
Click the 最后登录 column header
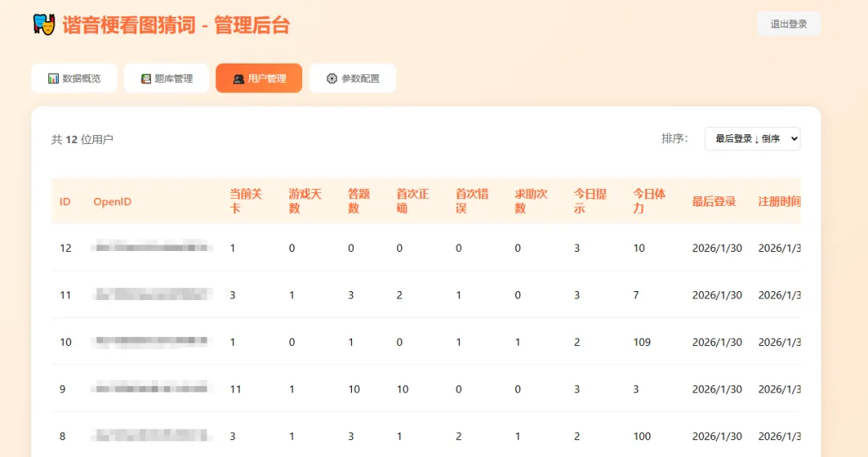pyautogui.click(x=714, y=202)
